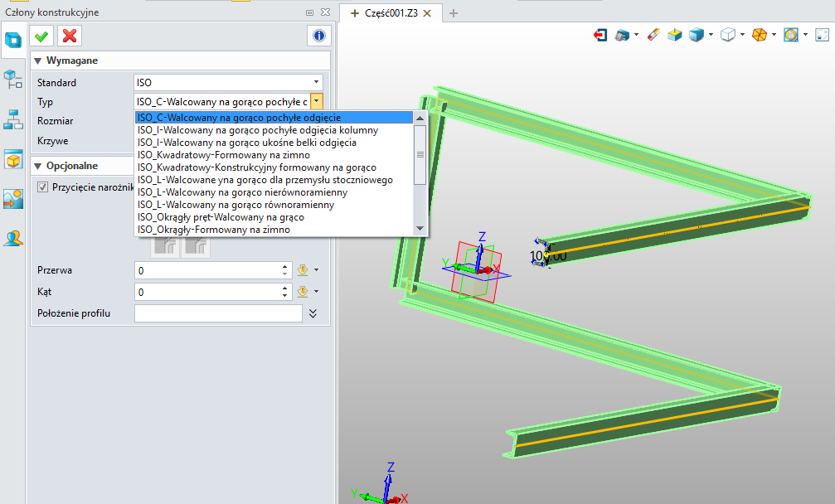The width and height of the screenshot is (835, 504).
Task: Toggle the Przycięcie narożnika checkbox
Action: point(42,187)
